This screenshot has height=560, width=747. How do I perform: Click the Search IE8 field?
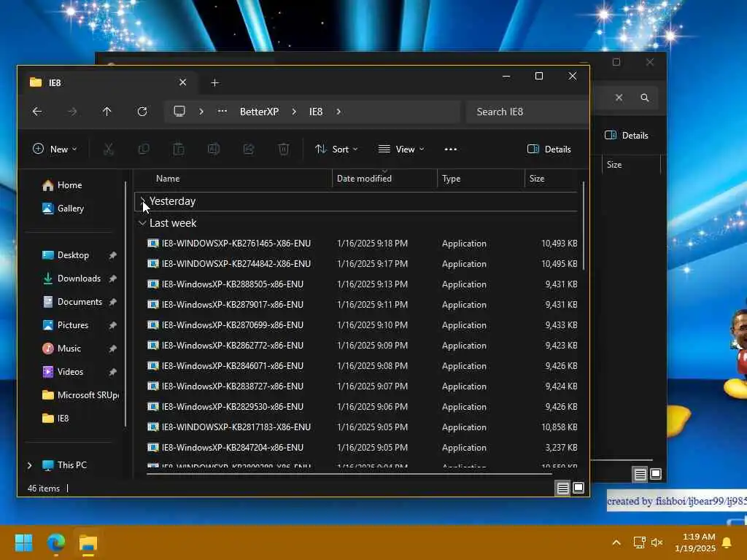527,112
